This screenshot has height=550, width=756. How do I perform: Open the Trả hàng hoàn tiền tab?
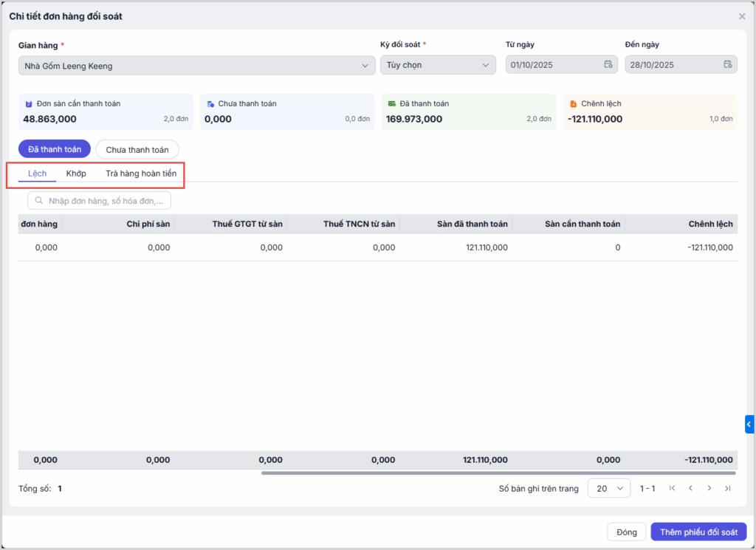tap(141, 173)
